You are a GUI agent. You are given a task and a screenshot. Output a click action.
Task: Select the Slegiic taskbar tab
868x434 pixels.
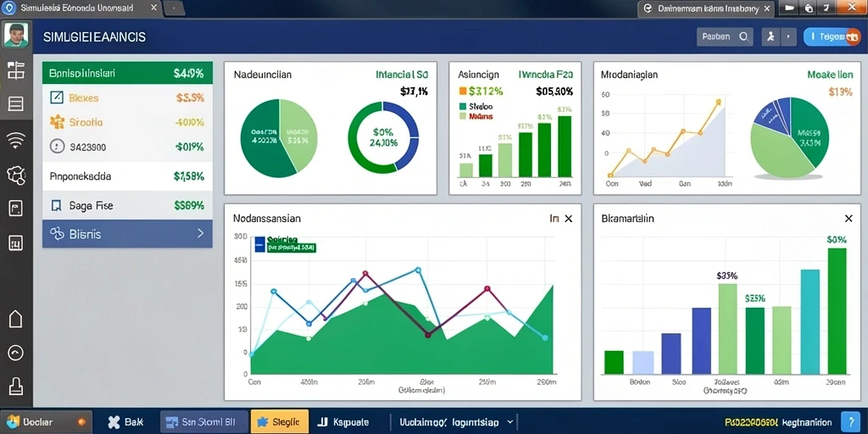point(279,421)
